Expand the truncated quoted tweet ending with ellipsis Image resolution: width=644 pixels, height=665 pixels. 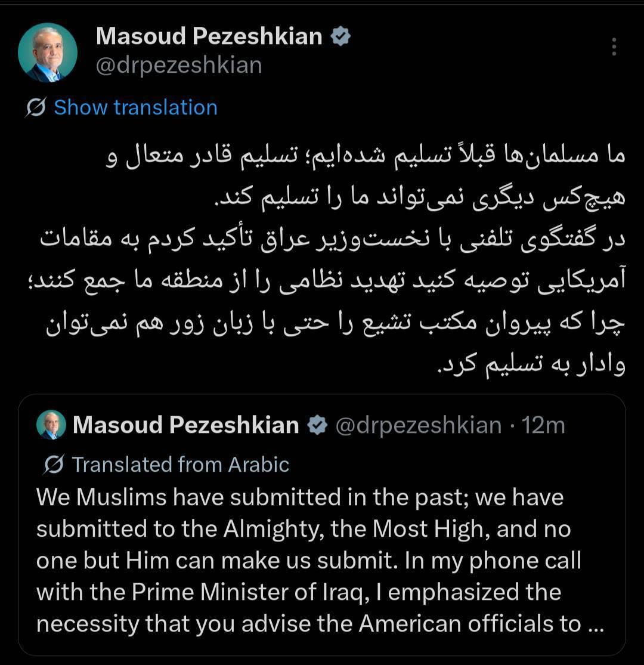click(596, 626)
